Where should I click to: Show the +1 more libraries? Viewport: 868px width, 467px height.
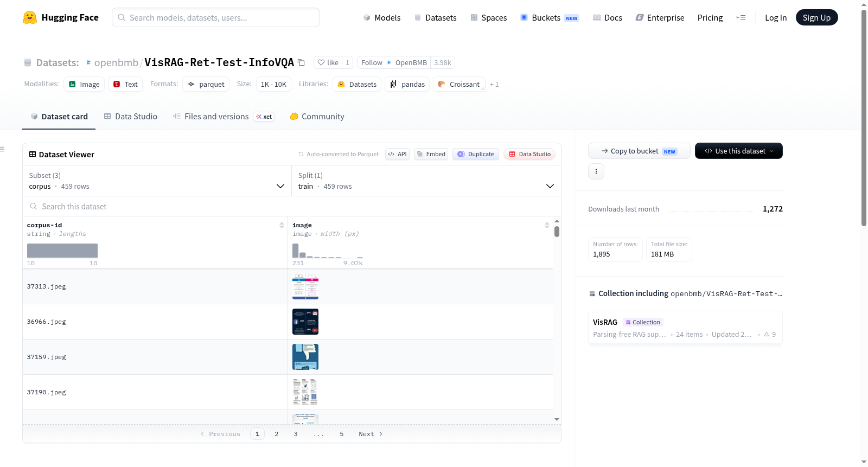tap(494, 84)
